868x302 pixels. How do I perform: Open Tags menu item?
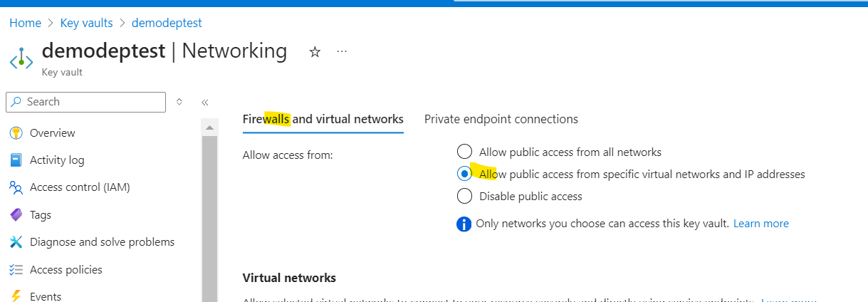click(41, 214)
